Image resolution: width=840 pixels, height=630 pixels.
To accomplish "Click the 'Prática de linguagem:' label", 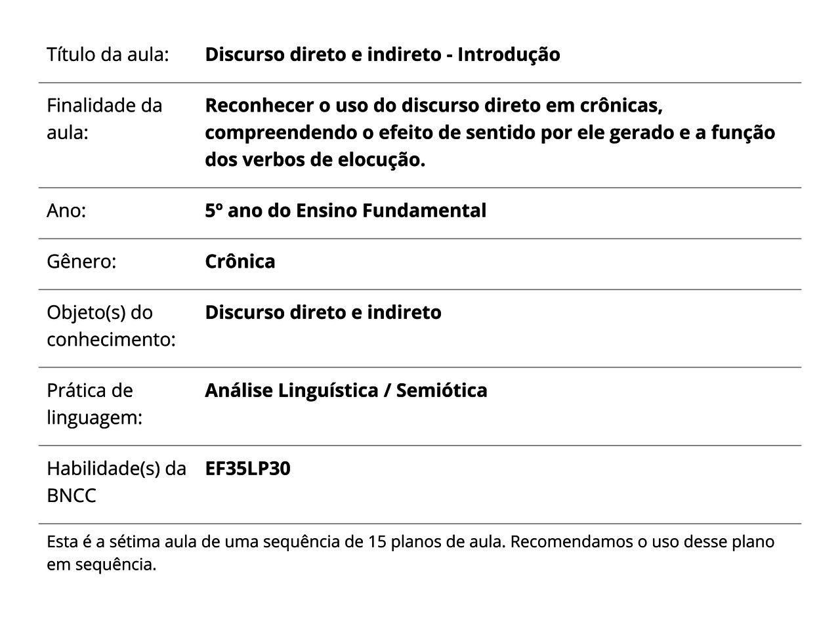I will pyautogui.click(x=94, y=404).
